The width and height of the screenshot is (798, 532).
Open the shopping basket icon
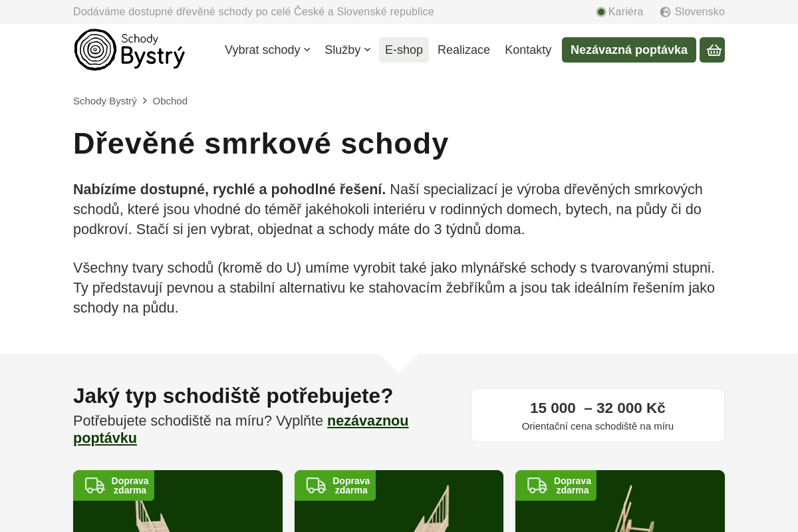[x=712, y=50]
